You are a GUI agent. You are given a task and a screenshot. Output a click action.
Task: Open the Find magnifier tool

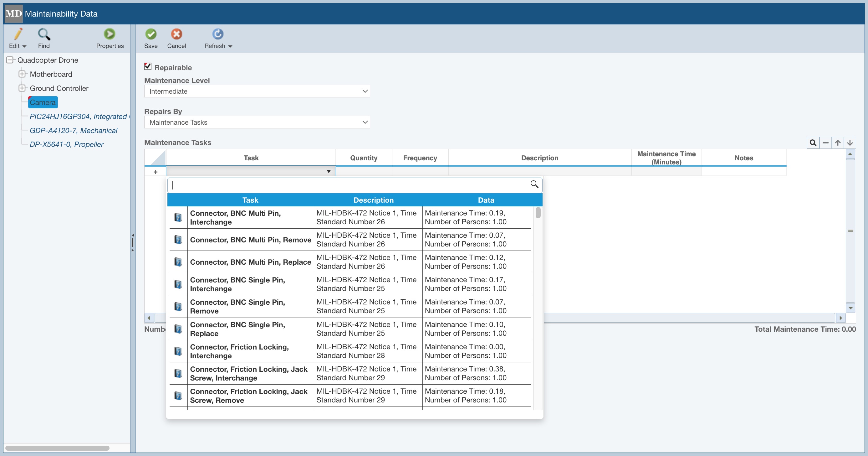(x=44, y=34)
